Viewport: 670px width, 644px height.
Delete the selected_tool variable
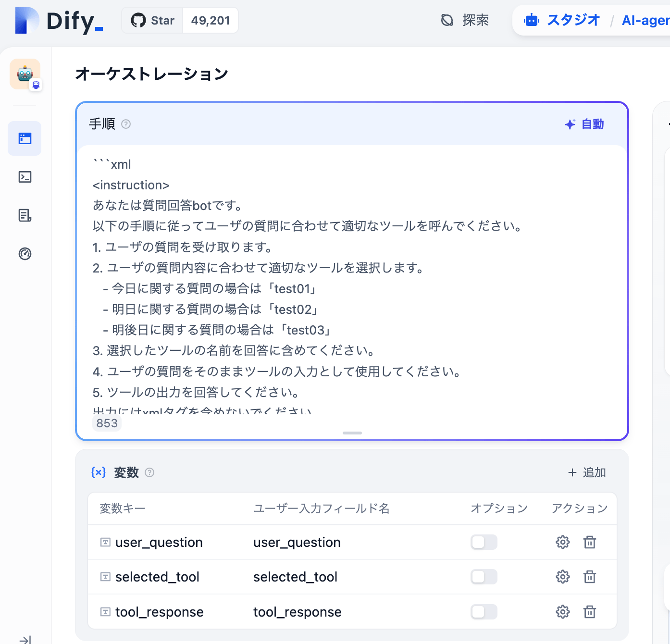590,577
